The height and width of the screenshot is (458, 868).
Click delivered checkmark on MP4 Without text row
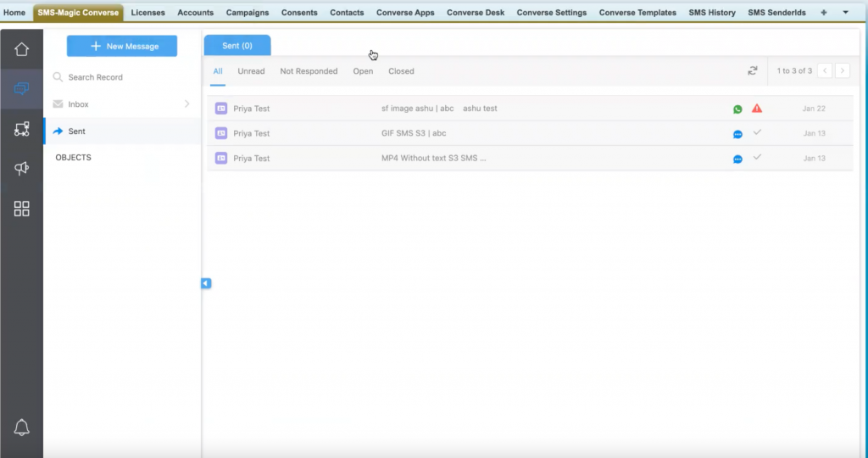tap(757, 157)
